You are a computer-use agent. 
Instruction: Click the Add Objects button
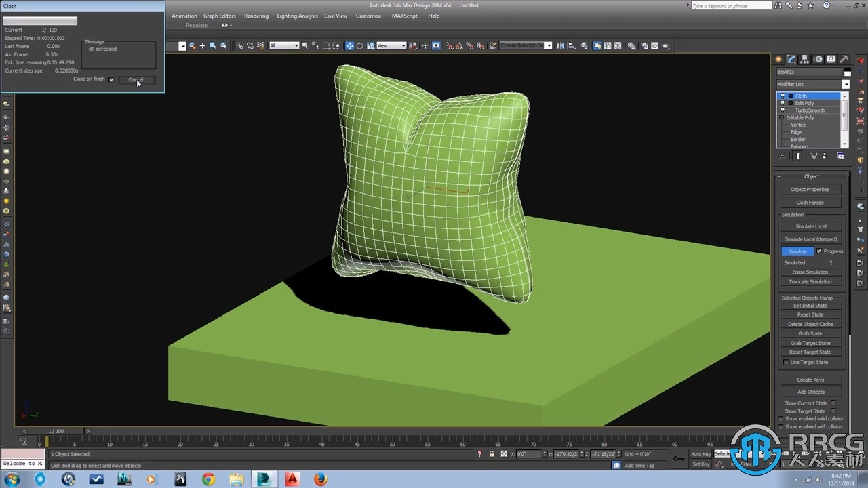coord(810,392)
